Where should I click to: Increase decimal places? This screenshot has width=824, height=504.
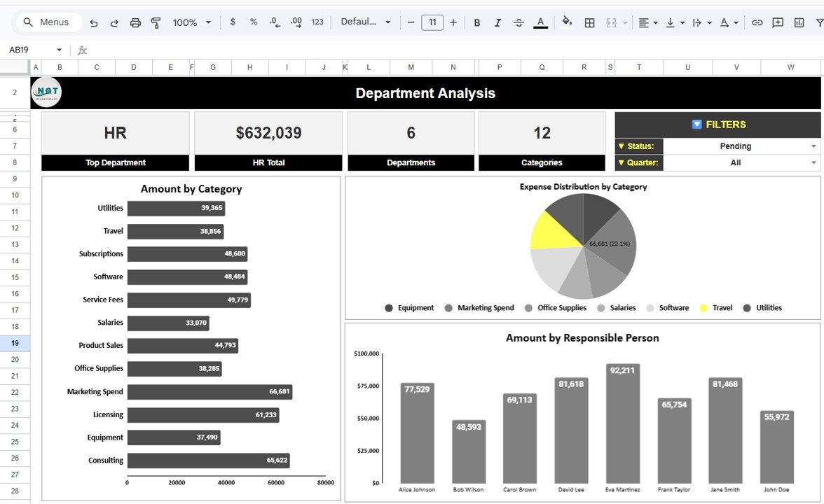(x=295, y=22)
